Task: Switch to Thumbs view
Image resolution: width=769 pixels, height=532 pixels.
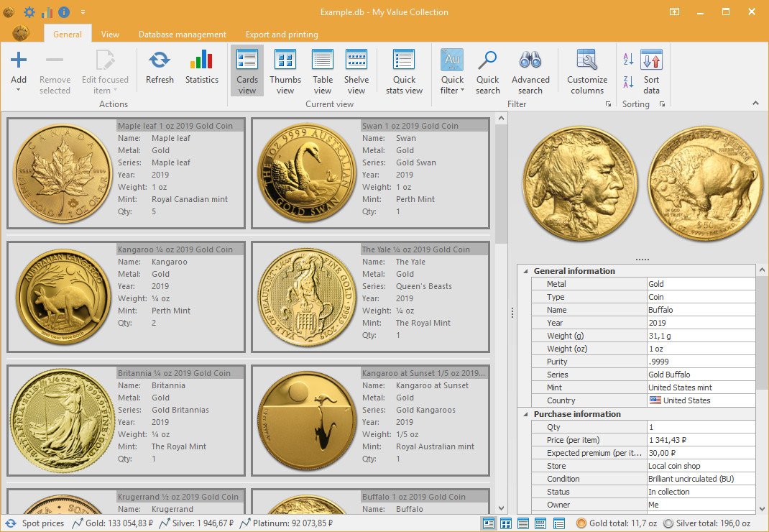Action: tap(285, 71)
